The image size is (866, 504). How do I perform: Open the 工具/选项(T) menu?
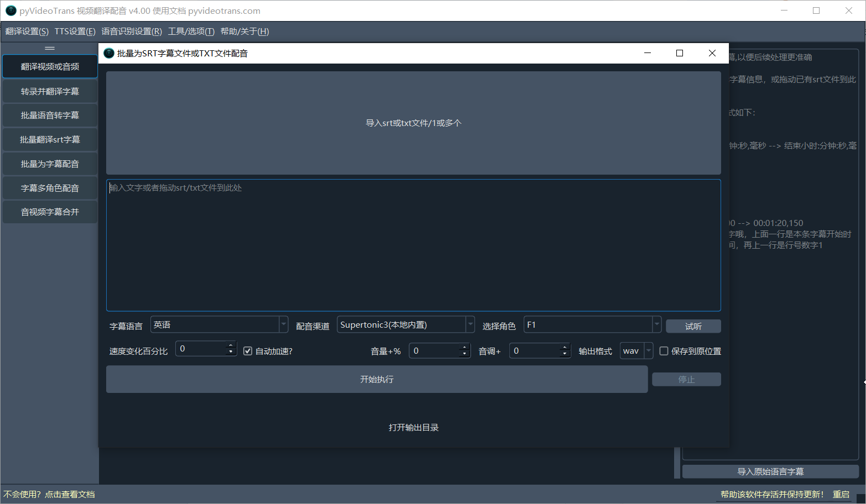click(x=191, y=32)
